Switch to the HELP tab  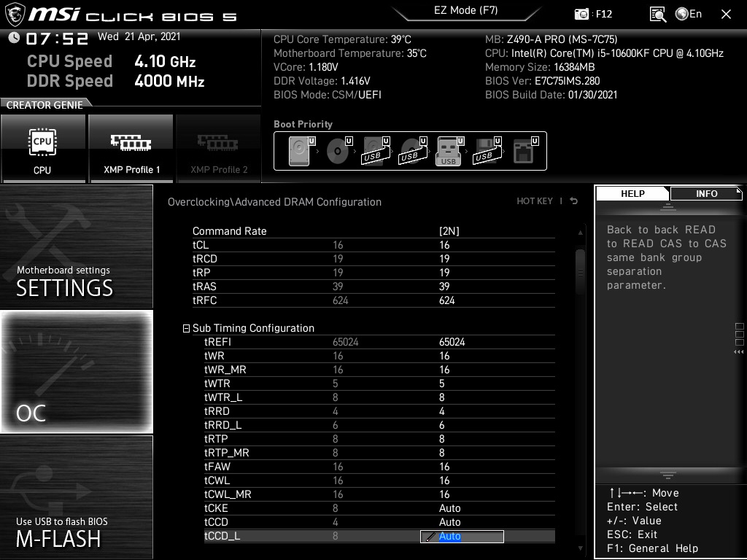632,194
